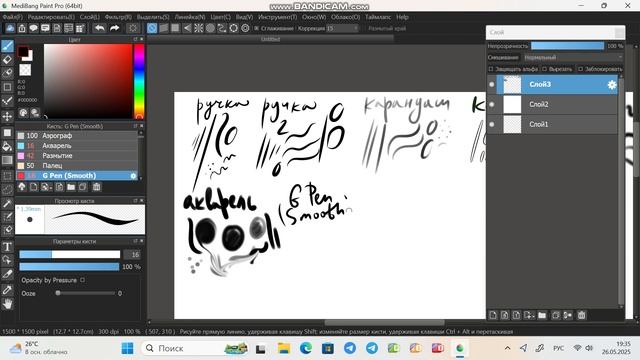Open the Слой menu
640x360 pixels.
pos(89,17)
